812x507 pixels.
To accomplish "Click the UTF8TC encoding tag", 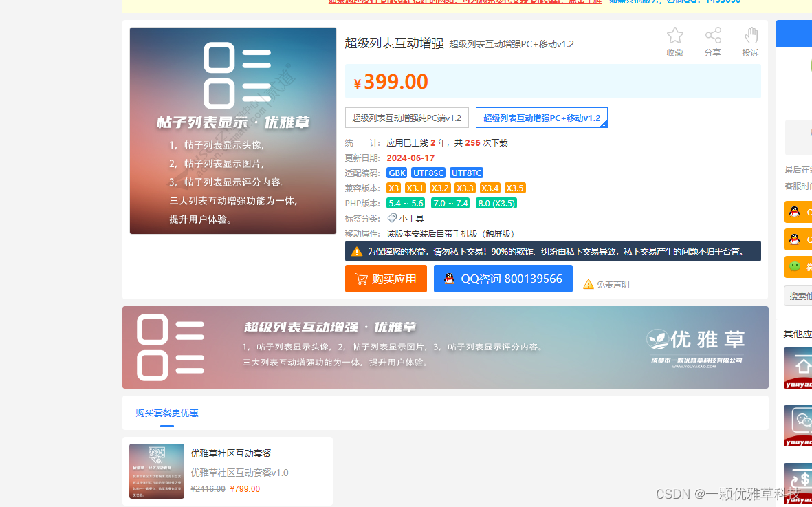I will pyautogui.click(x=467, y=173).
